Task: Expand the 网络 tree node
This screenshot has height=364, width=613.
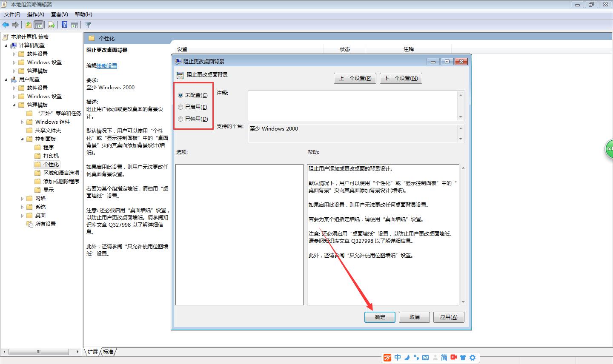Action: tap(22, 199)
